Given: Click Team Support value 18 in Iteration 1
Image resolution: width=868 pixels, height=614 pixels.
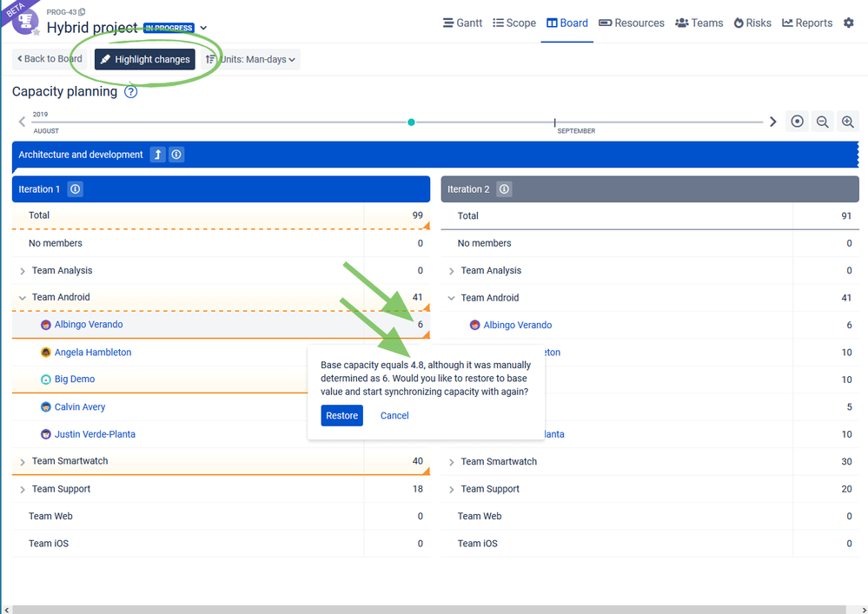Looking at the screenshot, I should 417,489.
